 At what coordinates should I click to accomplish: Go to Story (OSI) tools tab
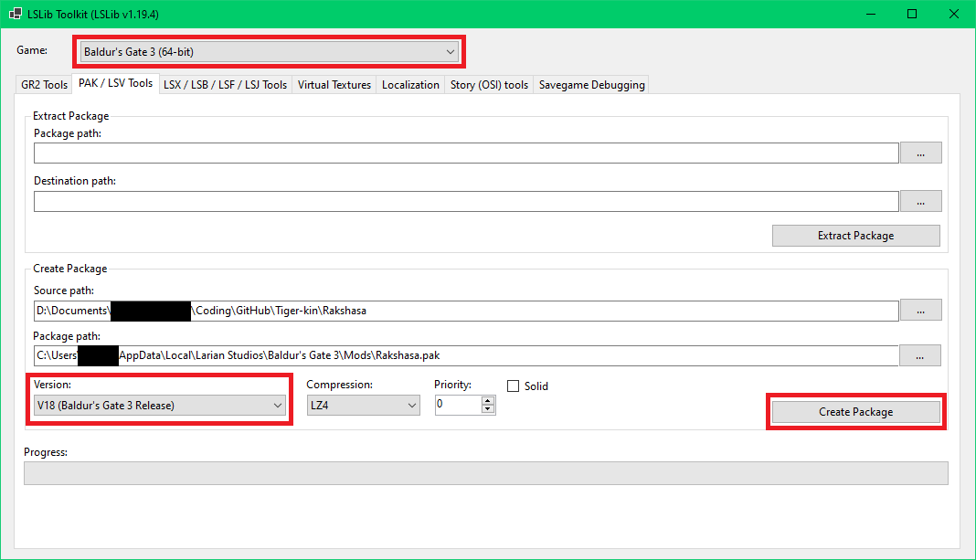(489, 85)
